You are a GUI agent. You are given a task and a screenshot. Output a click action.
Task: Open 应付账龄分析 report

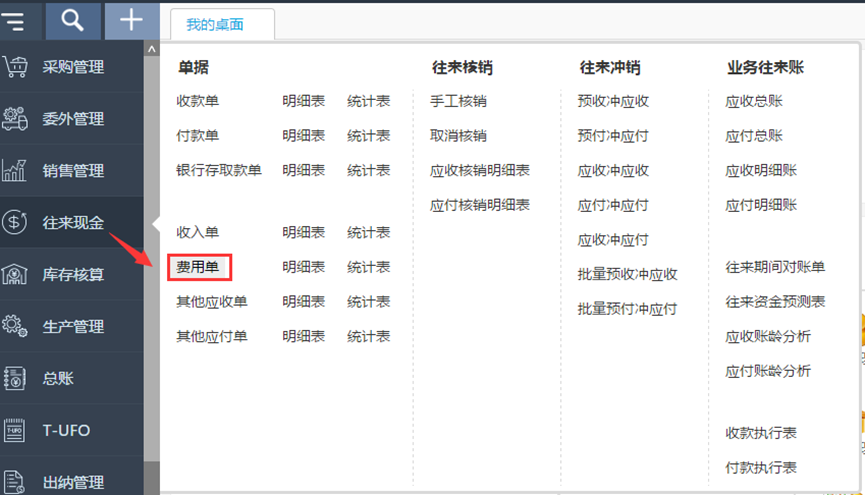pyautogui.click(x=768, y=371)
